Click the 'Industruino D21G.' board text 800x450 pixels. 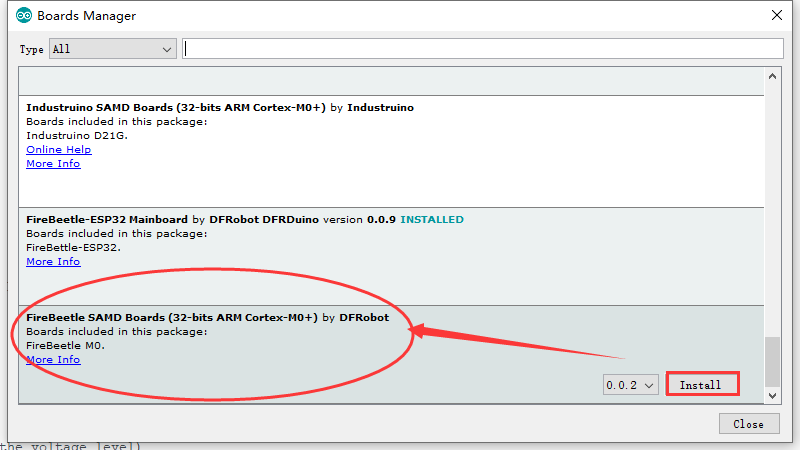coord(77,136)
